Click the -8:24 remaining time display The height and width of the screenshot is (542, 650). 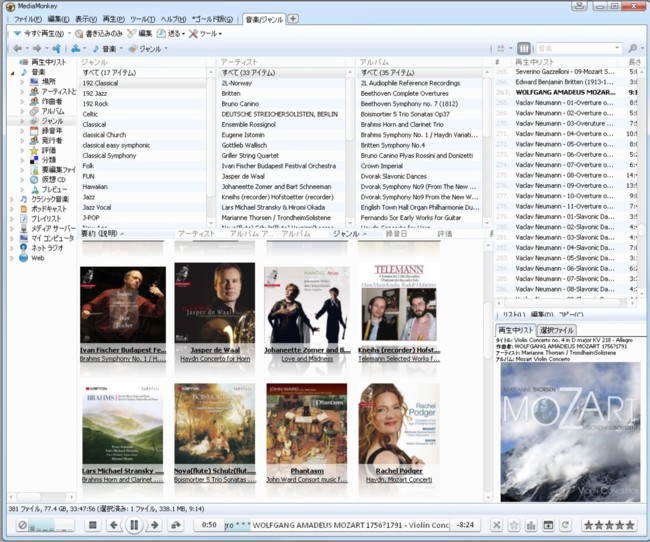coord(465,525)
